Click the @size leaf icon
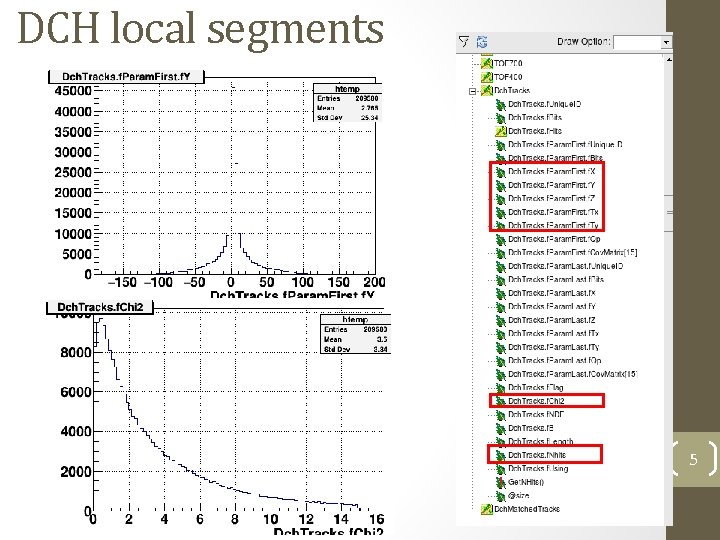720x540 pixels. pos(501,496)
